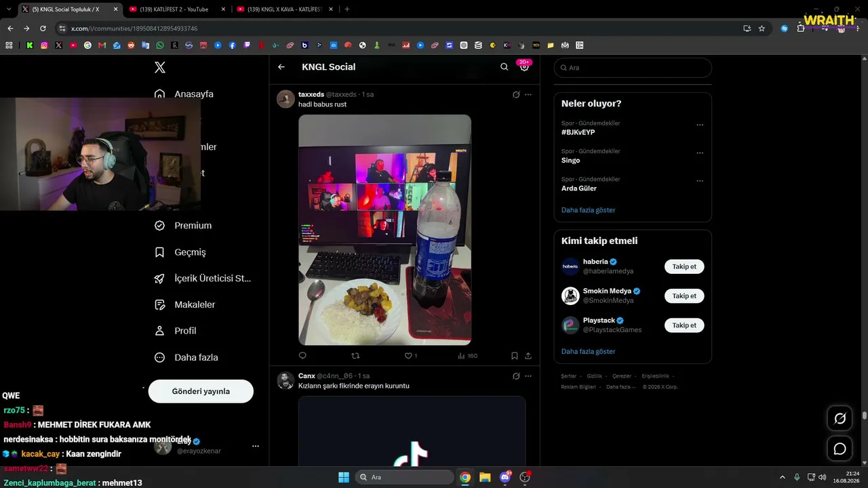Viewport: 868px width, 488px height.
Task: Follow the Smokin Medya account
Action: tap(684, 296)
